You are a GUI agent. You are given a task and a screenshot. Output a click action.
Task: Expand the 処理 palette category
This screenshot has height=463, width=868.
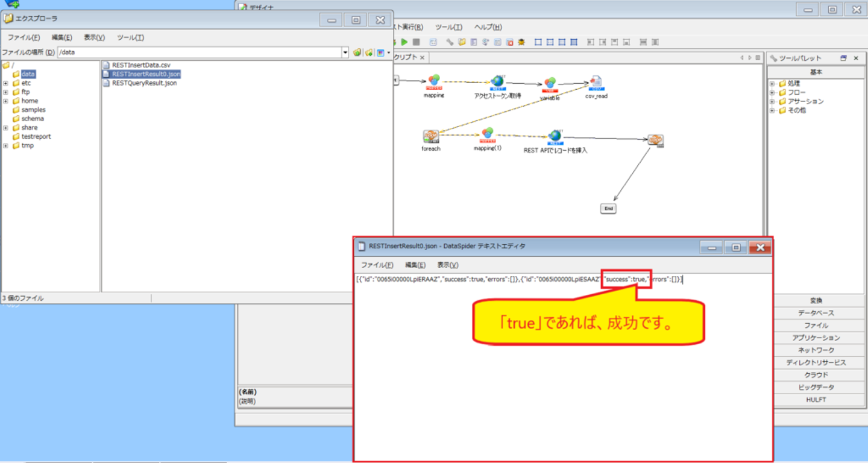(x=772, y=84)
